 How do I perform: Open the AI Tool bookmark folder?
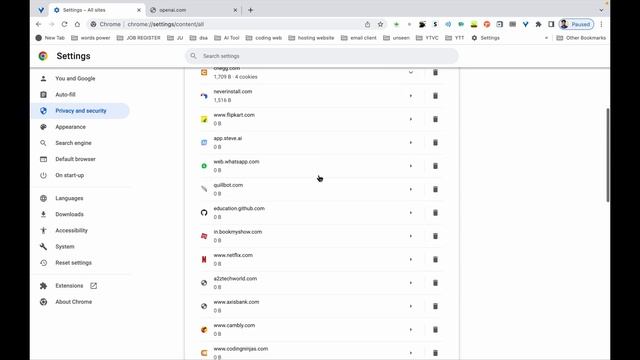coord(227,38)
